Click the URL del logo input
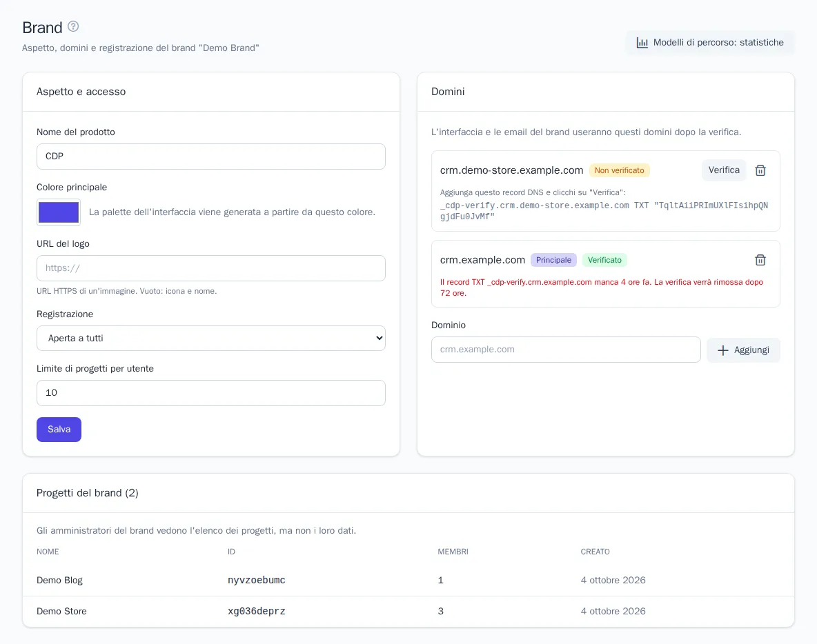The image size is (817, 644). point(211,268)
